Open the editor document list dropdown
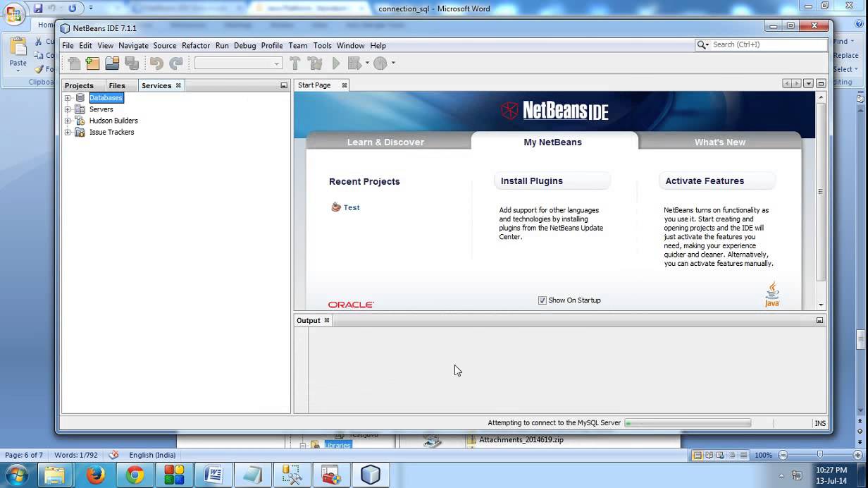Image resolution: width=868 pixels, height=488 pixels. 809,84
